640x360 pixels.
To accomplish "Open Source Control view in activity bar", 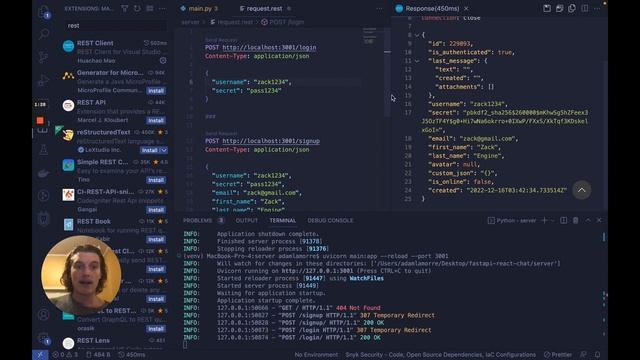I will coord(44,57).
